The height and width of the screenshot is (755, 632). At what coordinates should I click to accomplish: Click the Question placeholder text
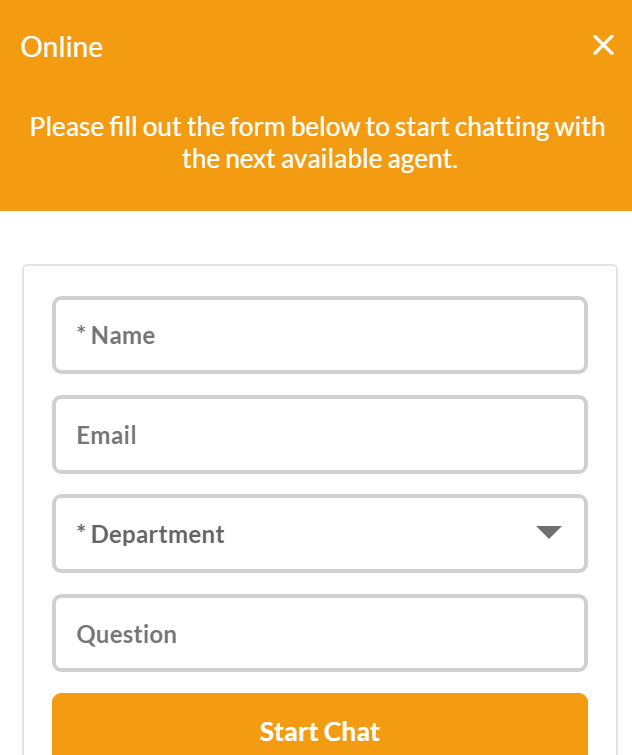pos(127,635)
